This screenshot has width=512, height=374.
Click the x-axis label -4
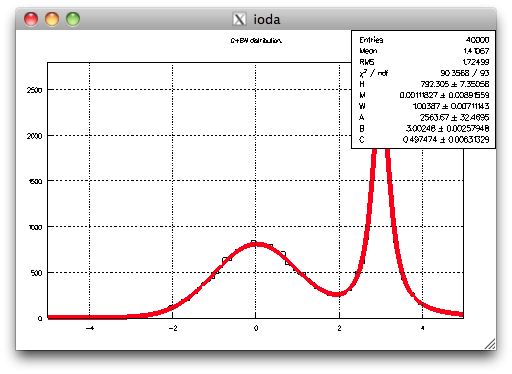tap(90, 328)
